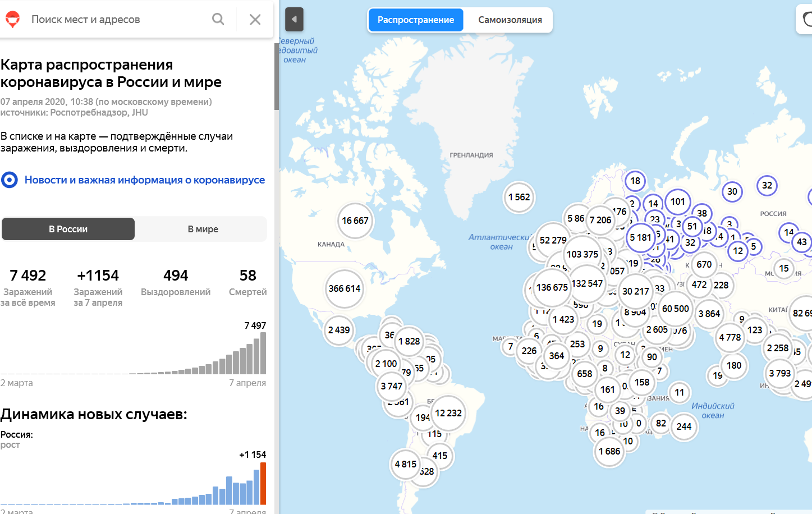The width and height of the screenshot is (812, 514).
Task: Click the 1 562 marker near Iceland
Action: coord(519,197)
